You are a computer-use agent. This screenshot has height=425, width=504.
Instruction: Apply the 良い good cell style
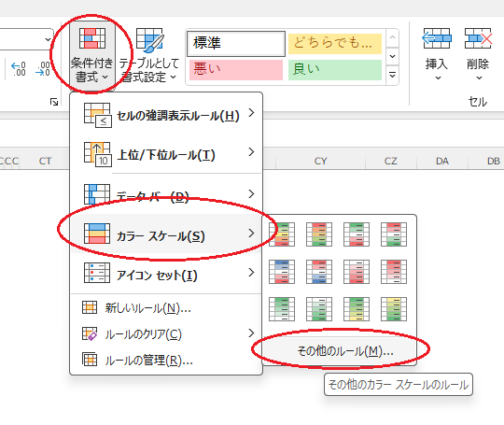pyautogui.click(x=335, y=69)
